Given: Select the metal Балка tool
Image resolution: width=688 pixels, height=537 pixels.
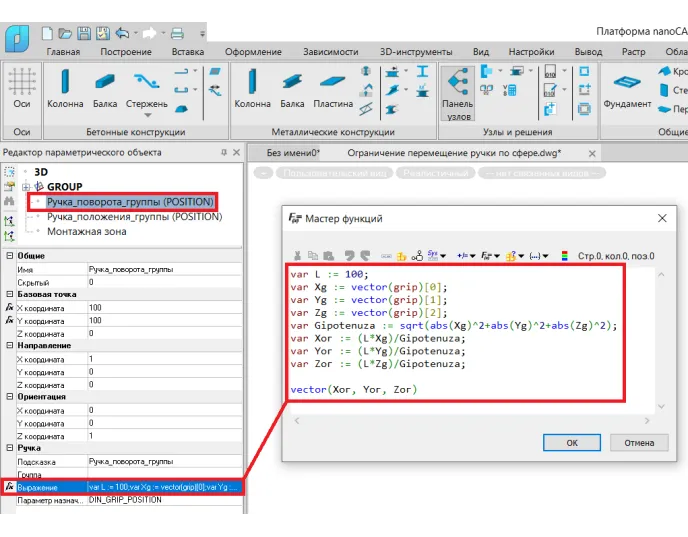Looking at the screenshot, I should 292,88.
